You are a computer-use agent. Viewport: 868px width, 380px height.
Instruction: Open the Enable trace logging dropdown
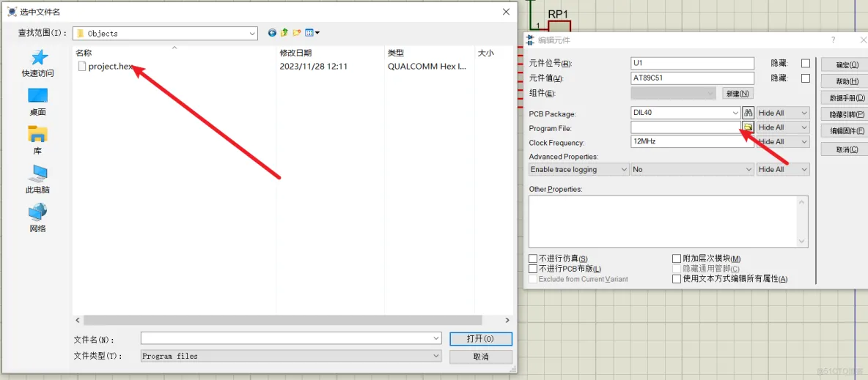pyautogui.click(x=579, y=169)
